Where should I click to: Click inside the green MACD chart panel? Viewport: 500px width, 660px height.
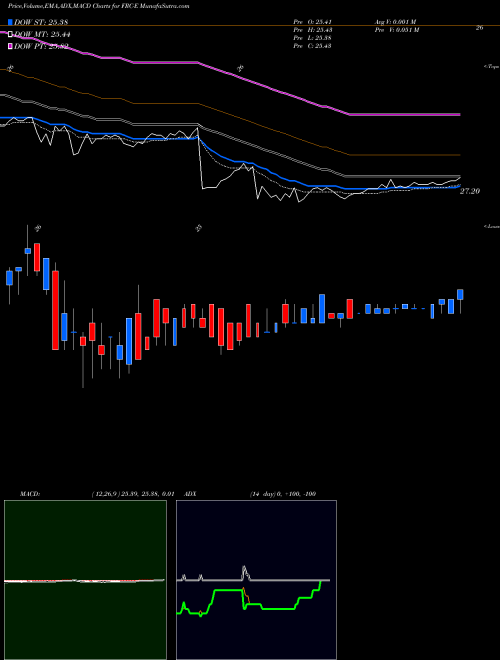tap(85, 580)
